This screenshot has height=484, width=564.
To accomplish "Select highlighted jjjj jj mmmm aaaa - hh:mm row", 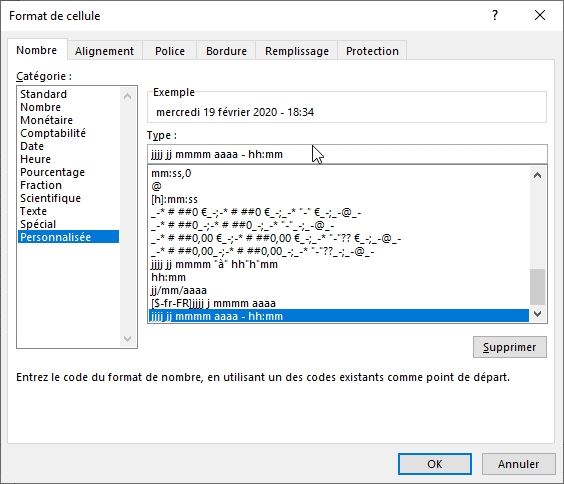I will 338,316.
